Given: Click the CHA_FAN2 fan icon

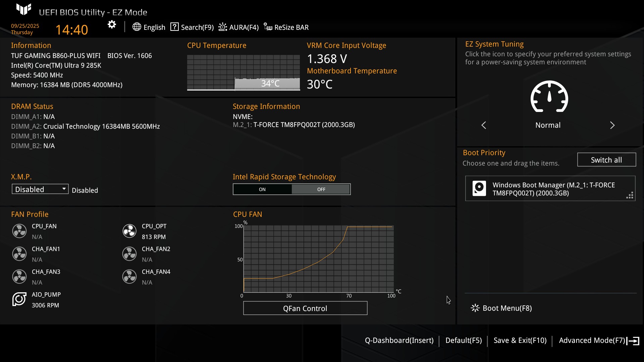Looking at the screenshot, I should [x=129, y=254].
